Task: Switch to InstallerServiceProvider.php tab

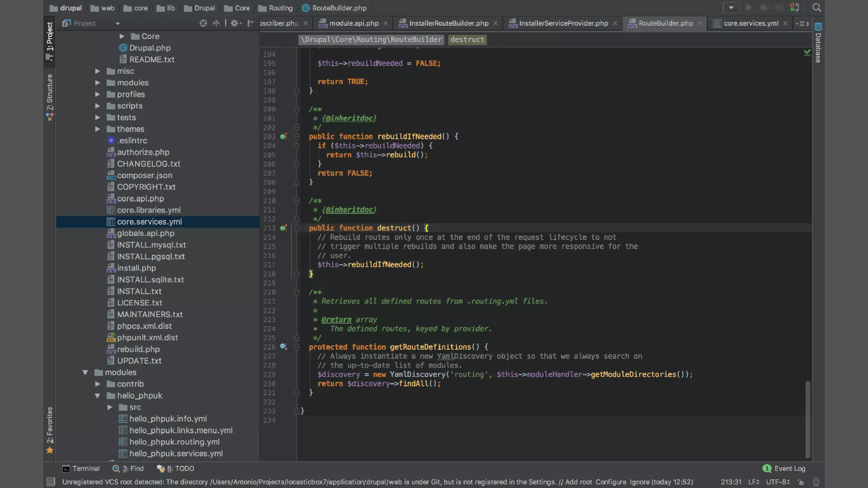Action: (563, 23)
